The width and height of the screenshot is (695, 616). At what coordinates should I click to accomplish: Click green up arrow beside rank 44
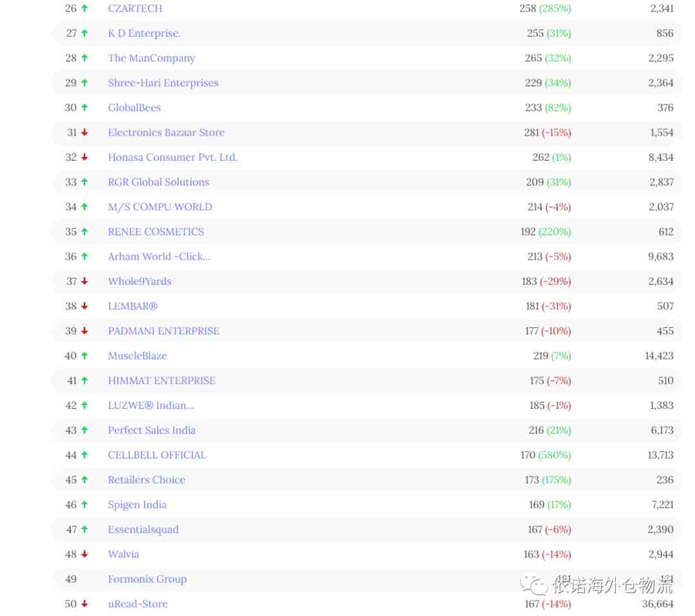click(x=84, y=455)
